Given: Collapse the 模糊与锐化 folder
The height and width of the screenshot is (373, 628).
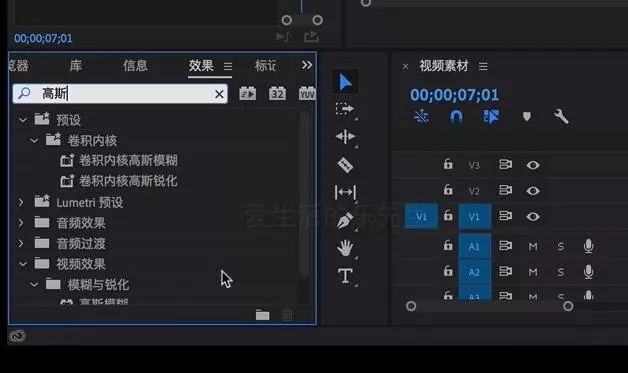Looking at the screenshot, I should (x=34, y=284).
